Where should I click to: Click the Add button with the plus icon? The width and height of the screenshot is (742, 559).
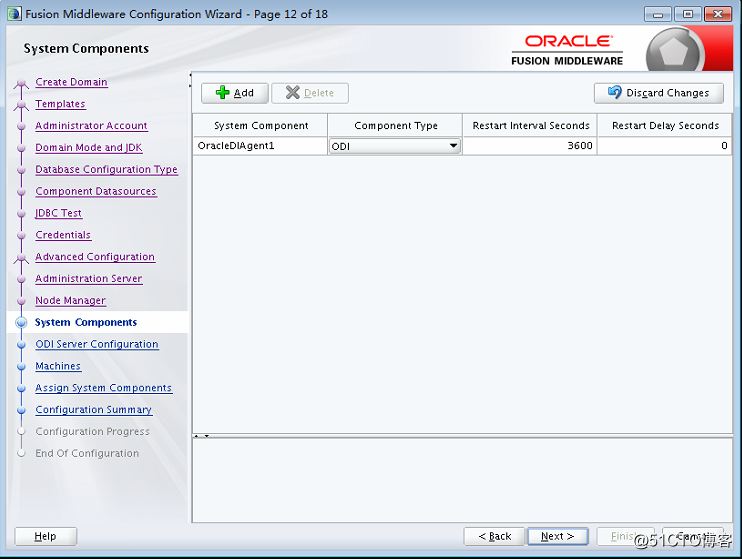tap(235, 93)
